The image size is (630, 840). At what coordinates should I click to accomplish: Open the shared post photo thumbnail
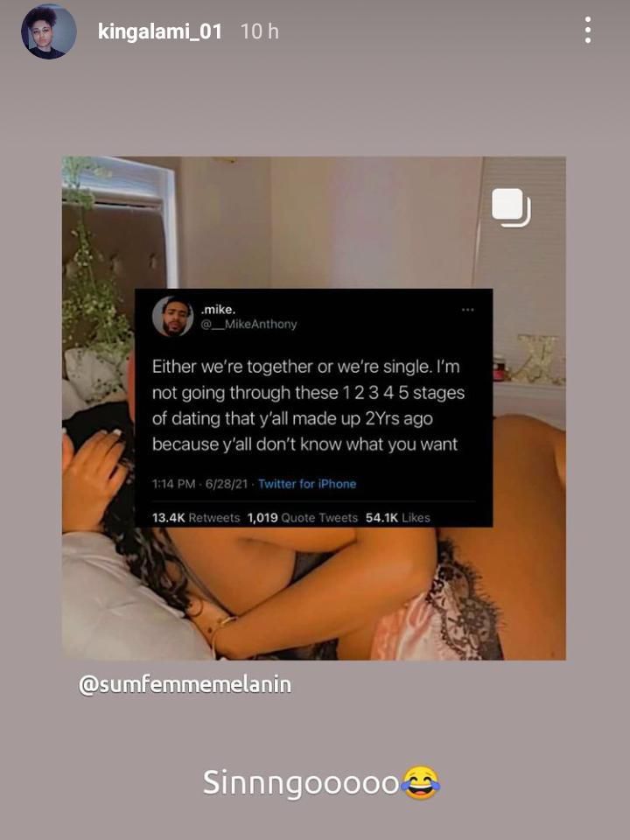pos(314,408)
